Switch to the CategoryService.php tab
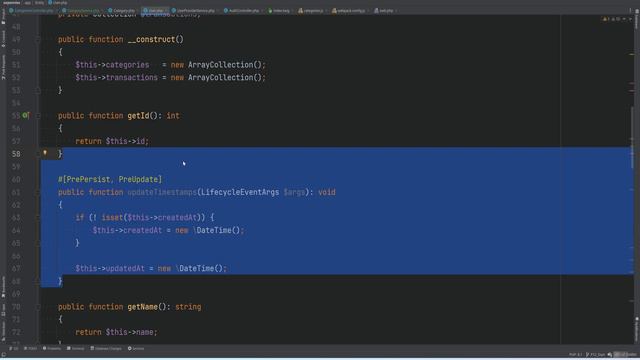The height and width of the screenshot is (360, 640). [83, 11]
